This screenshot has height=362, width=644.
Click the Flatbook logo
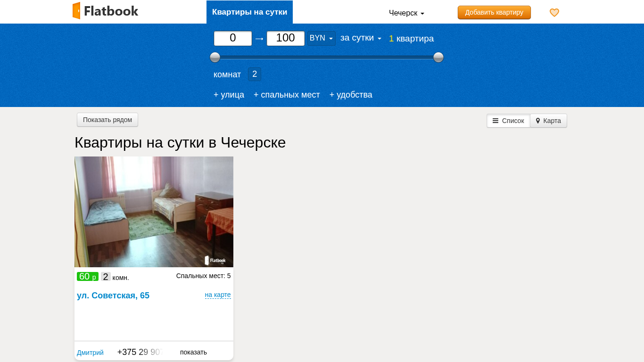coord(105,11)
